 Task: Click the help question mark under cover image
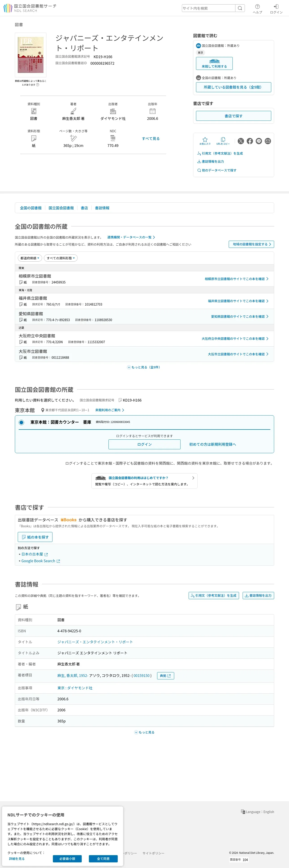coord(38,85)
